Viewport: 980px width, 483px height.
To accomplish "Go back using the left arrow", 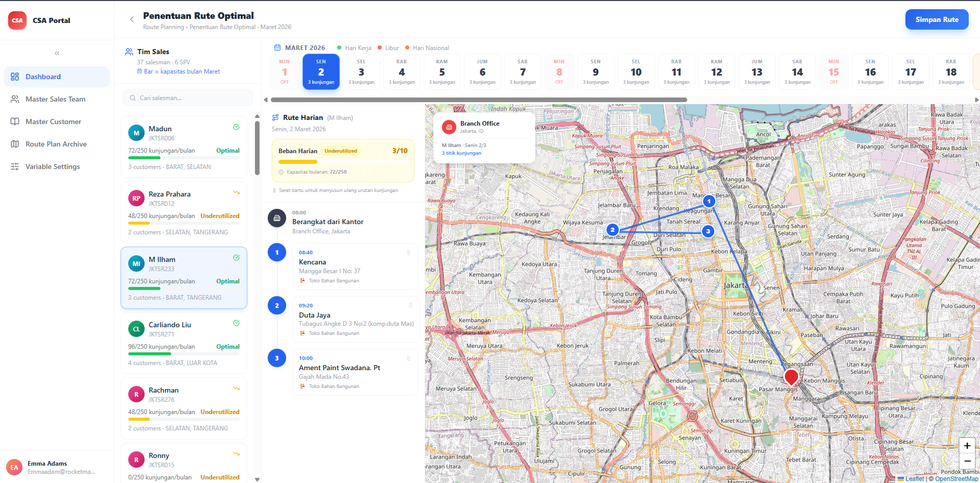I will click(132, 19).
